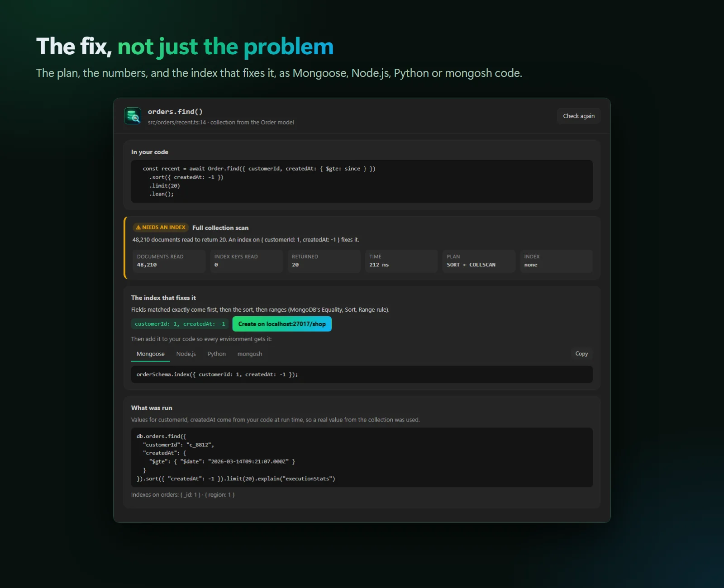Click the Time stat showing 212 ms
The image size is (724, 588).
tap(401, 261)
